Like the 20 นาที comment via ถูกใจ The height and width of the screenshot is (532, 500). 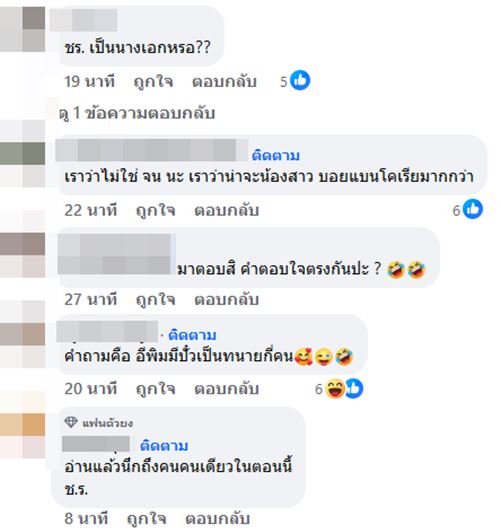coord(156,389)
